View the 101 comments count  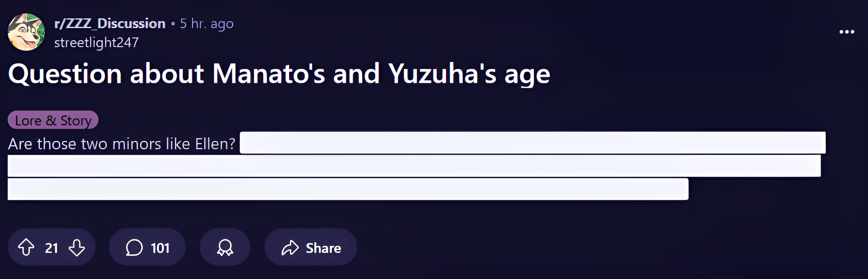(160, 248)
